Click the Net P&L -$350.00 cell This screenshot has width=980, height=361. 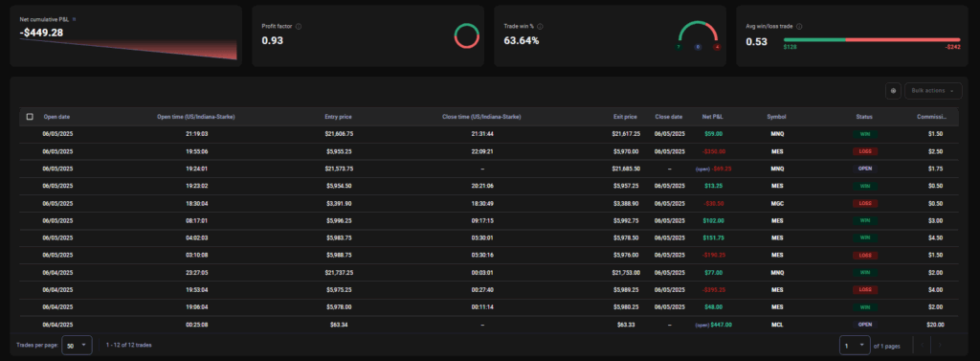[x=713, y=151]
